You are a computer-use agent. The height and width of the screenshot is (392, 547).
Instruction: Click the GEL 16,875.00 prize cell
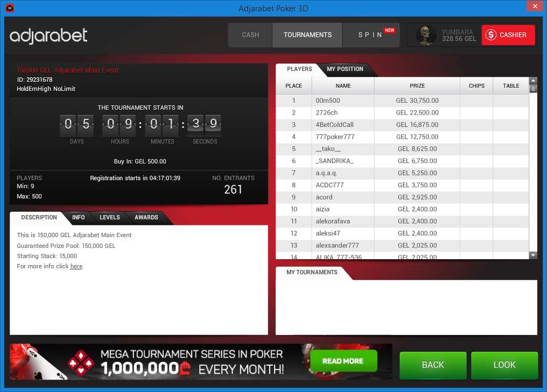tap(417, 125)
